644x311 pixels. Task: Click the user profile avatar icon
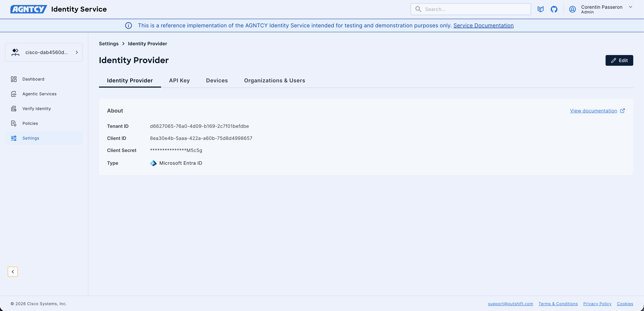[x=573, y=9]
